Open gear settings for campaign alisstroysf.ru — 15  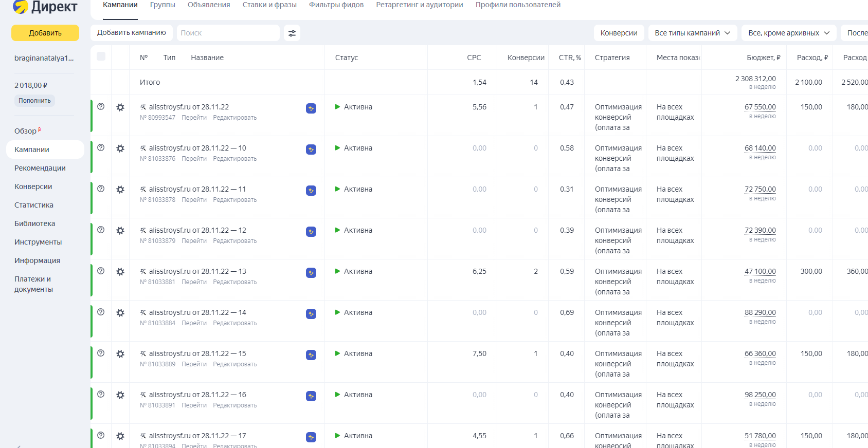(x=120, y=354)
